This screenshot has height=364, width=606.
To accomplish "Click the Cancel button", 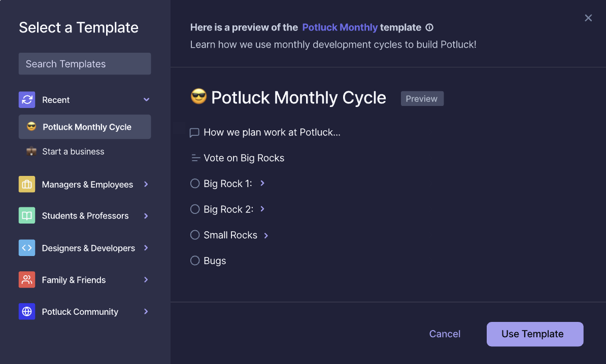I will (x=445, y=334).
